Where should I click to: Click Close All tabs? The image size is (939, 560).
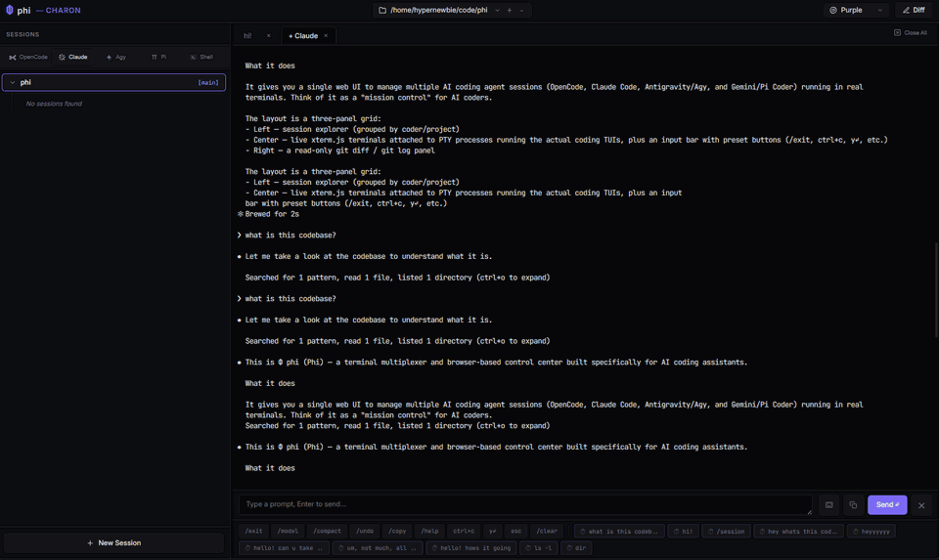(911, 33)
